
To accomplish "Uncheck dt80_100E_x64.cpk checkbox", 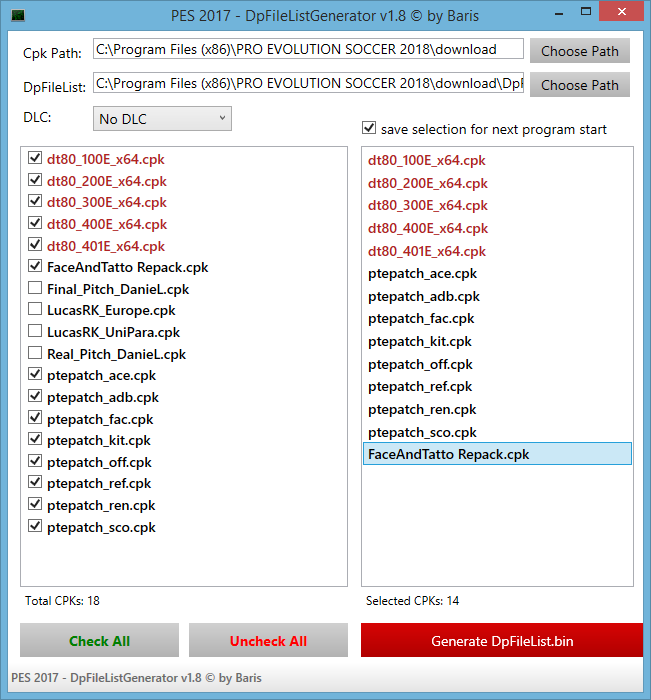I will click(x=35, y=158).
